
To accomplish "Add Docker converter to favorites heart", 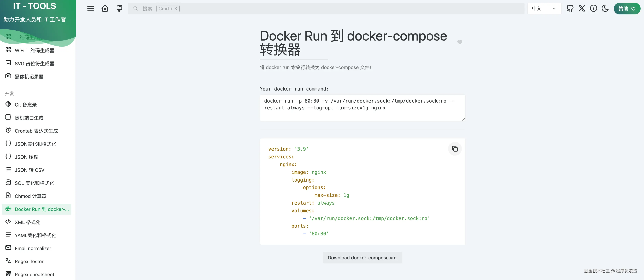I will tap(460, 42).
